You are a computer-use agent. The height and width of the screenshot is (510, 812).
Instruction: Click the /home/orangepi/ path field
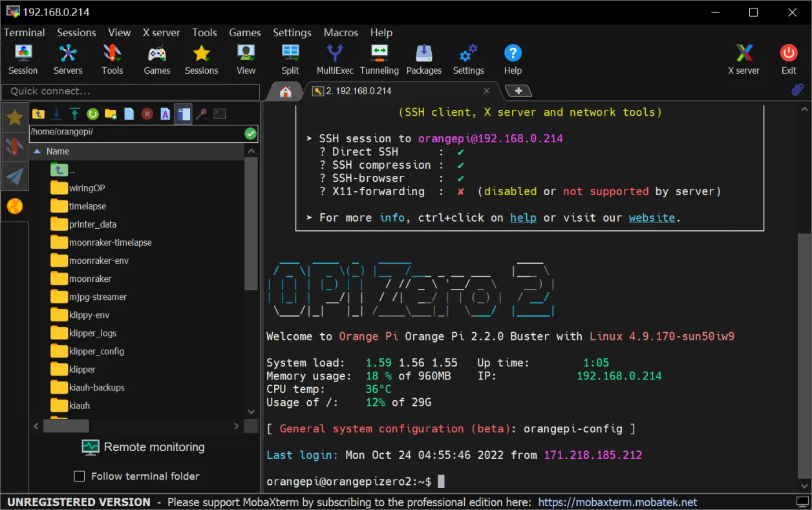pos(136,134)
